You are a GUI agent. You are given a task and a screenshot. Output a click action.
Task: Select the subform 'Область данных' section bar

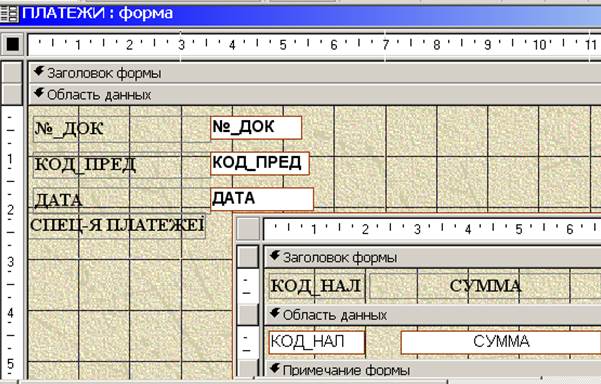(432, 315)
